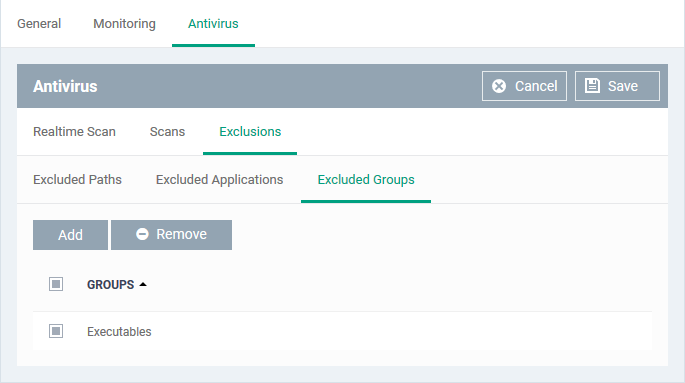Click the minus circle icon on Remove

[x=142, y=235]
